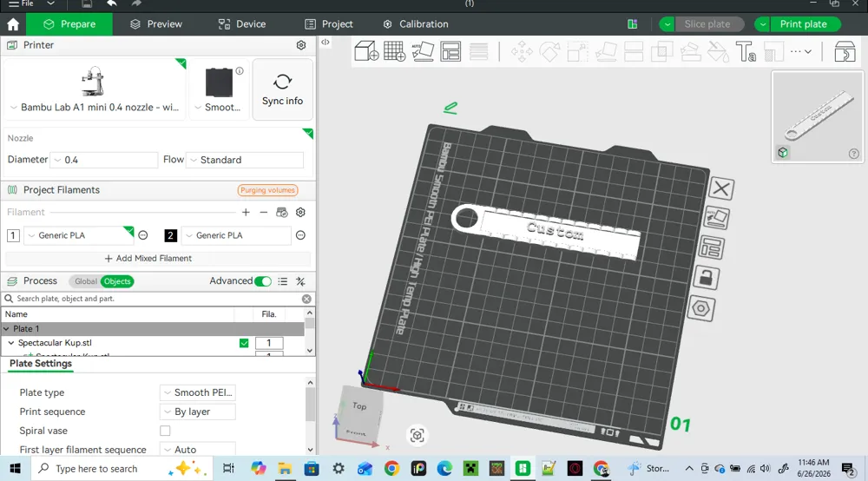Viewport: 868px width, 481px height.
Task: Switch Process to Global mode
Action: pos(85,281)
